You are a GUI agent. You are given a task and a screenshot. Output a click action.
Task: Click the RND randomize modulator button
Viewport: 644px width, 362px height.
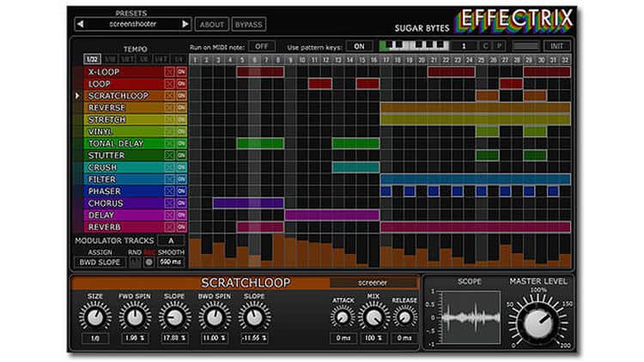(x=135, y=262)
